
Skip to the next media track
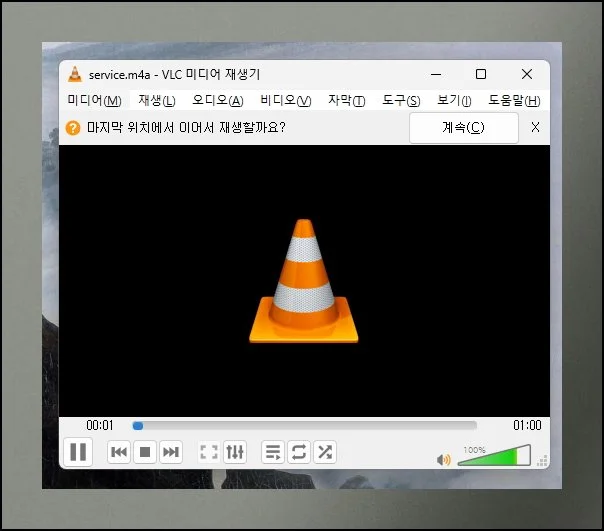click(171, 453)
